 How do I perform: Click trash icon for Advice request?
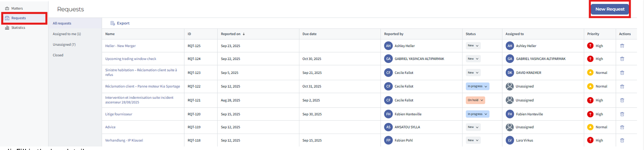point(622,127)
